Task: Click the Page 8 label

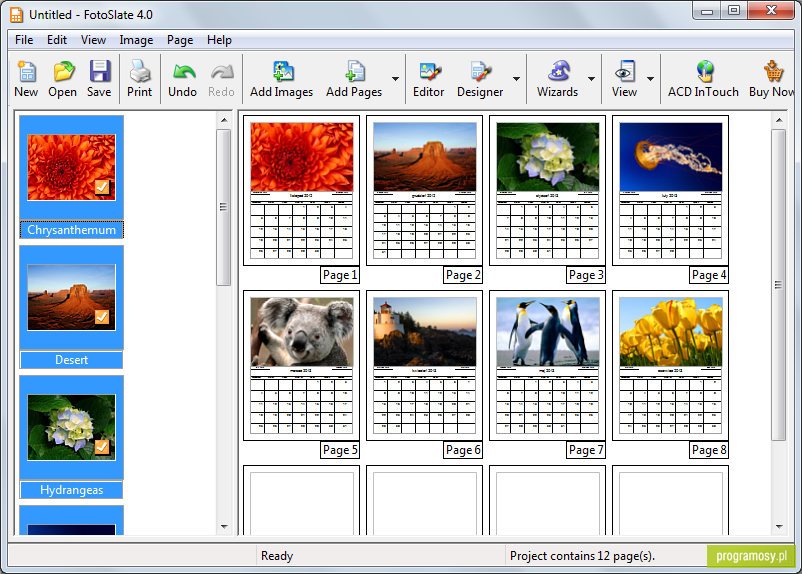Action: click(x=709, y=450)
